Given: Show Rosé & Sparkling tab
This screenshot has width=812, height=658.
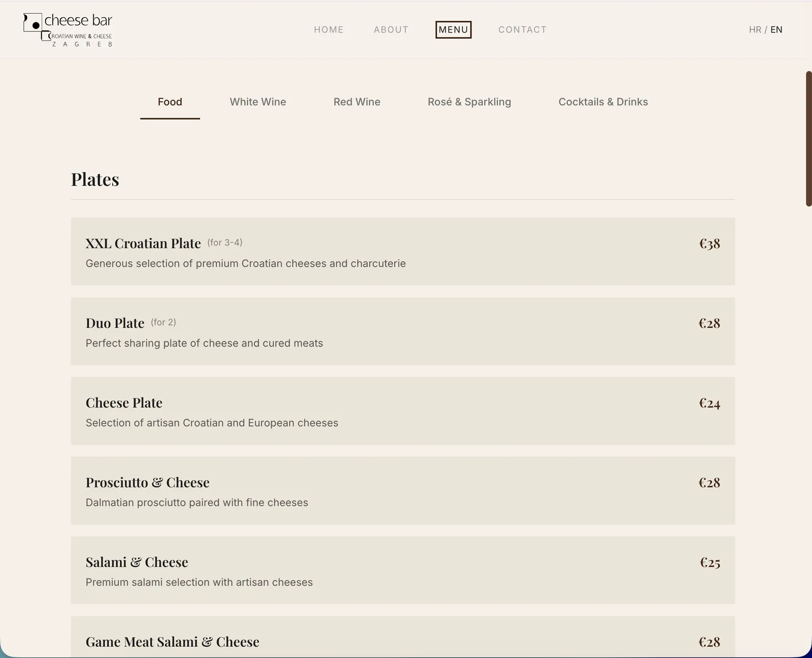Looking at the screenshot, I should coord(469,102).
